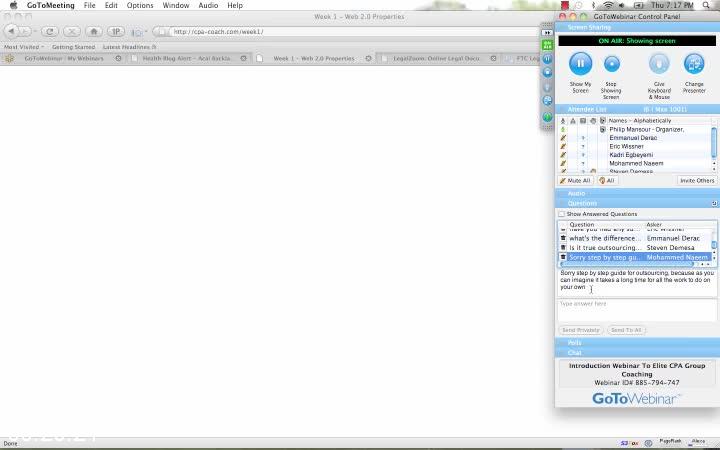Click the Show My Screen pause button
The image size is (720, 450).
580,64
